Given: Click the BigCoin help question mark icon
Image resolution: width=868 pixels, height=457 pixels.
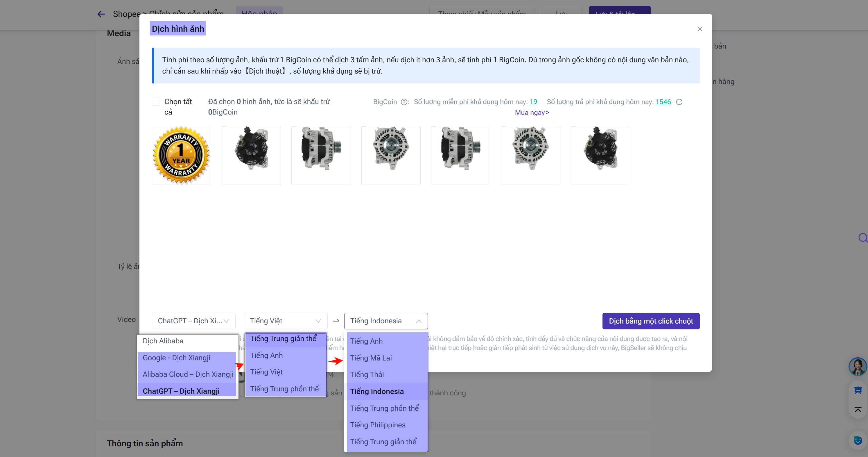Looking at the screenshot, I should [404, 102].
